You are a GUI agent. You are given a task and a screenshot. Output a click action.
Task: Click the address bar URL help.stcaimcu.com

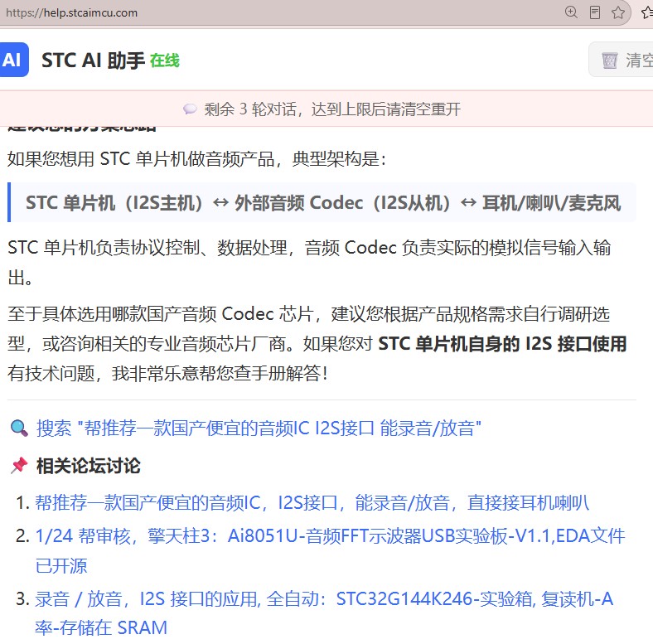(71, 12)
